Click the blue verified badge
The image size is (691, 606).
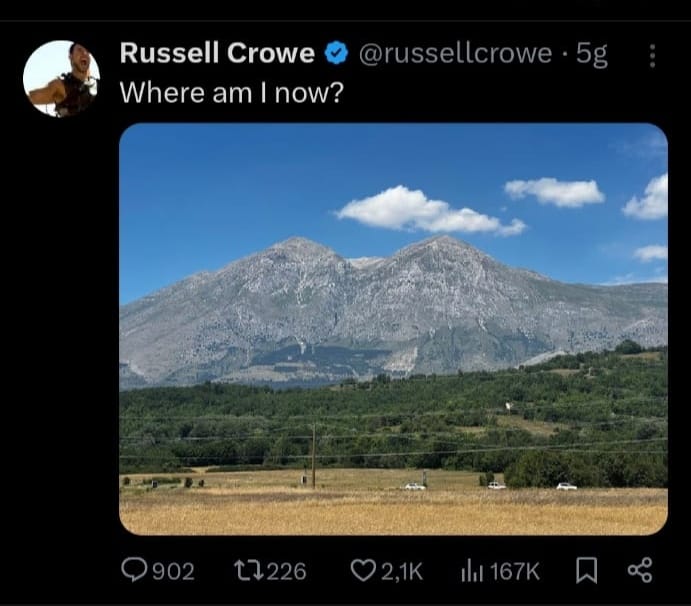coord(336,53)
